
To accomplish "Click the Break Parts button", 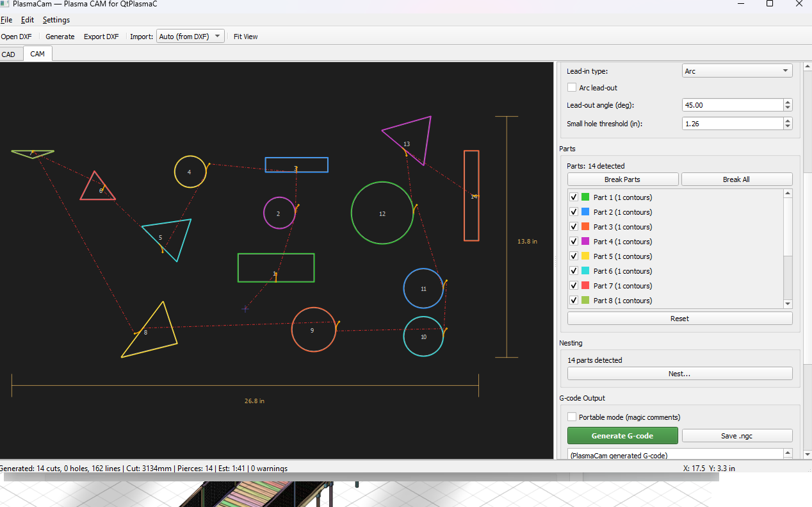I will pos(622,179).
